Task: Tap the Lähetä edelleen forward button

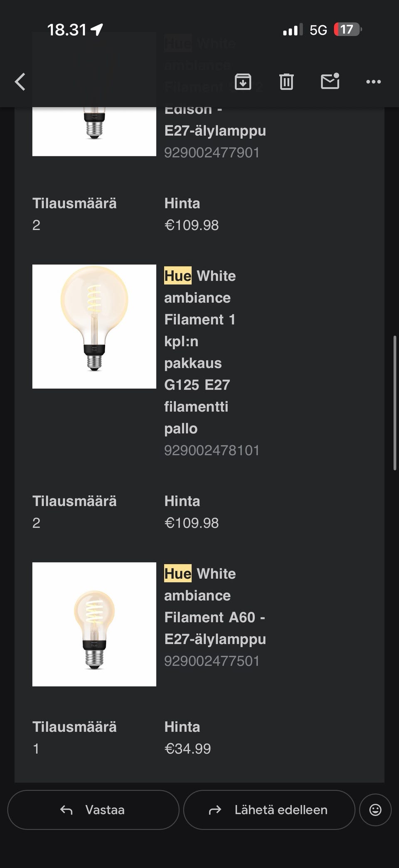Action: click(269, 810)
